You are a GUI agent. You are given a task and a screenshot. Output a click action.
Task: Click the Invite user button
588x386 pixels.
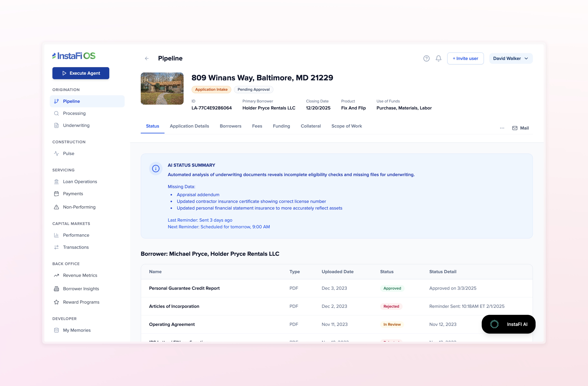[x=465, y=58]
